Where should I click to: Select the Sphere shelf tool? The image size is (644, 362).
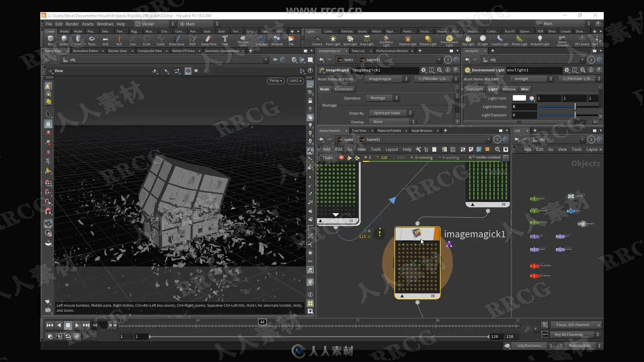click(64, 40)
